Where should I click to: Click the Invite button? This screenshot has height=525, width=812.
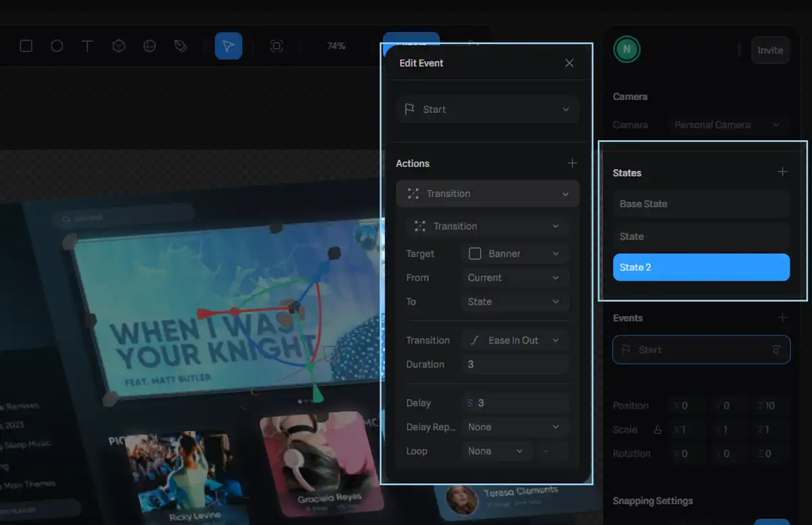click(x=770, y=50)
